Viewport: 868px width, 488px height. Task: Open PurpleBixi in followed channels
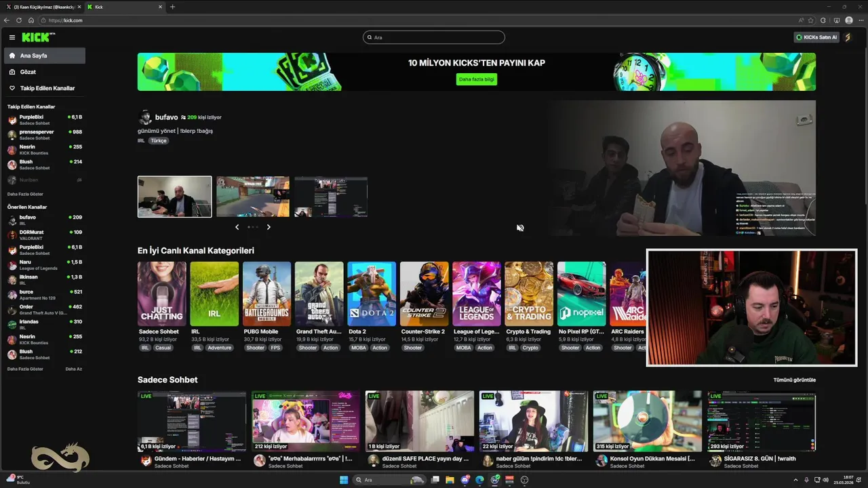point(44,120)
